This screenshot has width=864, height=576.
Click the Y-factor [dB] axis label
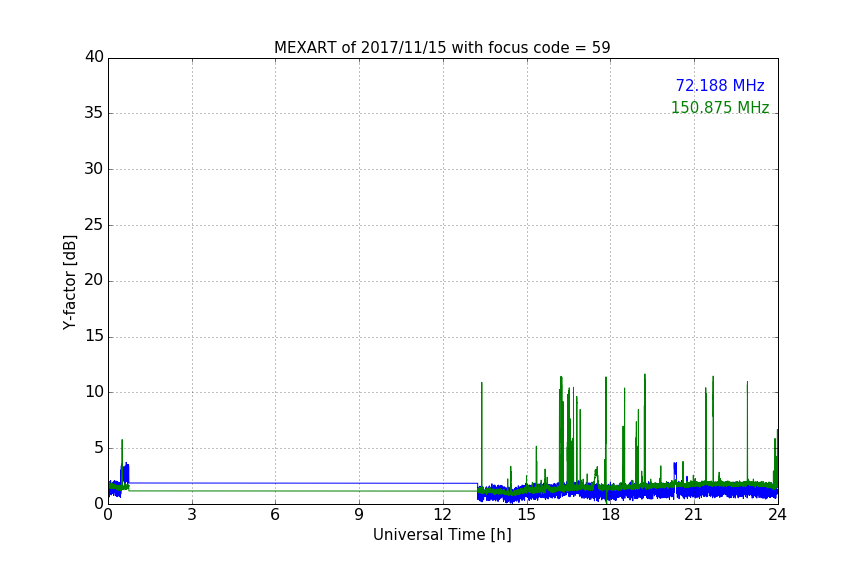69,282
